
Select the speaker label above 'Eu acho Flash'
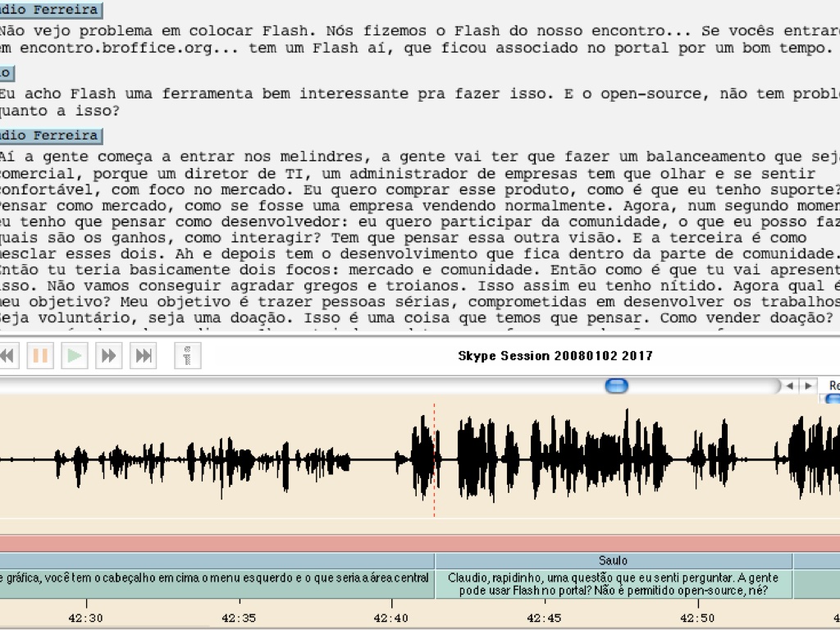pos(5,73)
